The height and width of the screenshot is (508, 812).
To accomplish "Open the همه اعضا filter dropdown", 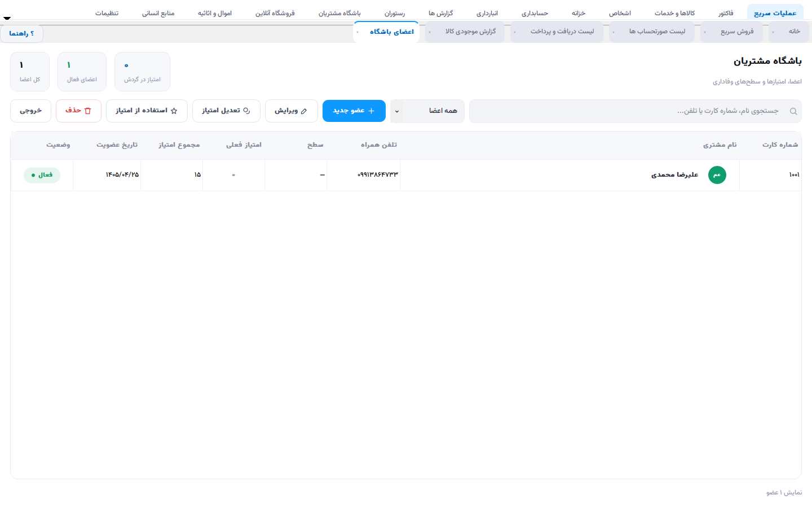I will [x=427, y=111].
